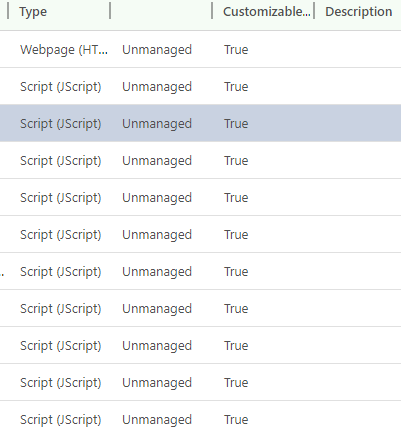This screenshot has height=435, width=401.
Task: Click Unmanaged in the highlighted row
Action: pyautogui.click(x=157, y=124)
